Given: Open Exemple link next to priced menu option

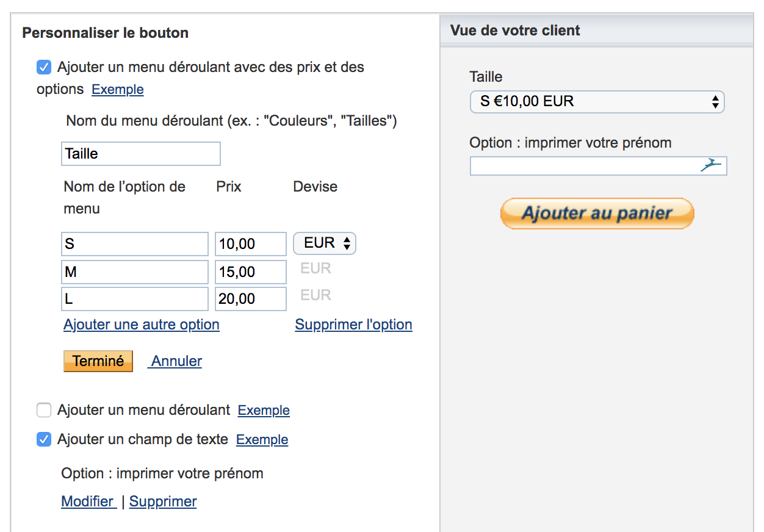Looking at the screenshot, I should pos(118,90).
